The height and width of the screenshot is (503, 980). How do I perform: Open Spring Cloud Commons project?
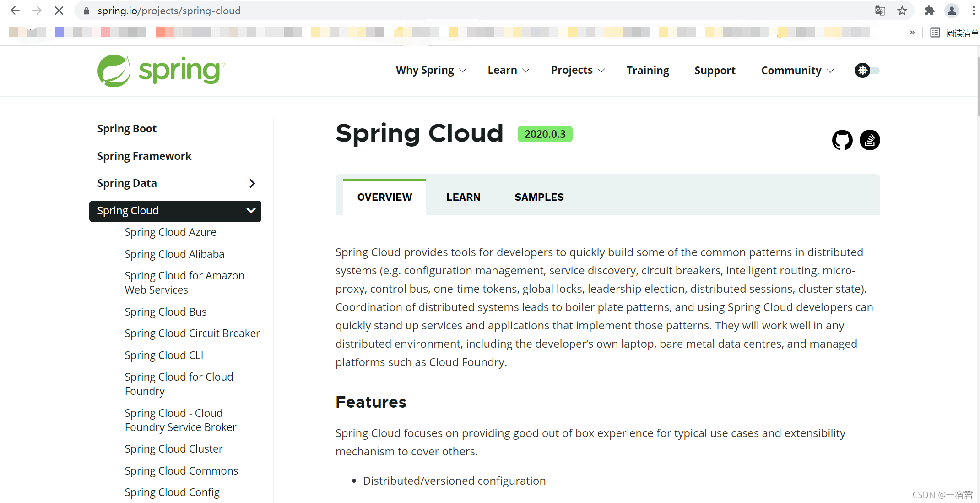pyautogui.click(x=181, y=471)
